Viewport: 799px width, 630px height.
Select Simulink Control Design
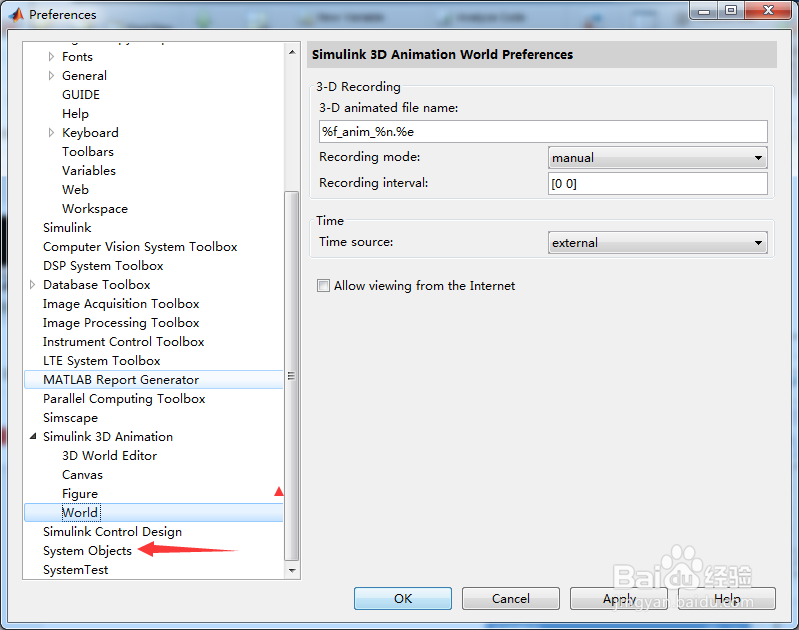[x=112, y=532]
